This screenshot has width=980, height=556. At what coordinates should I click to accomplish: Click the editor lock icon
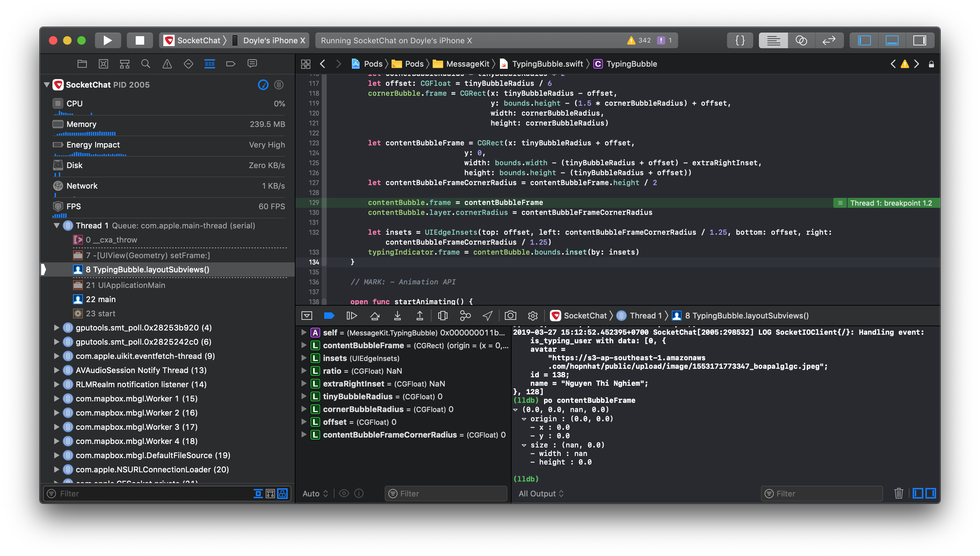point(931,64)
